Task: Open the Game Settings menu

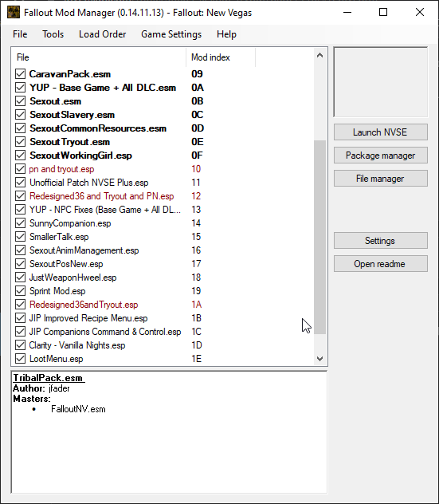Action: tap(171, 34)
